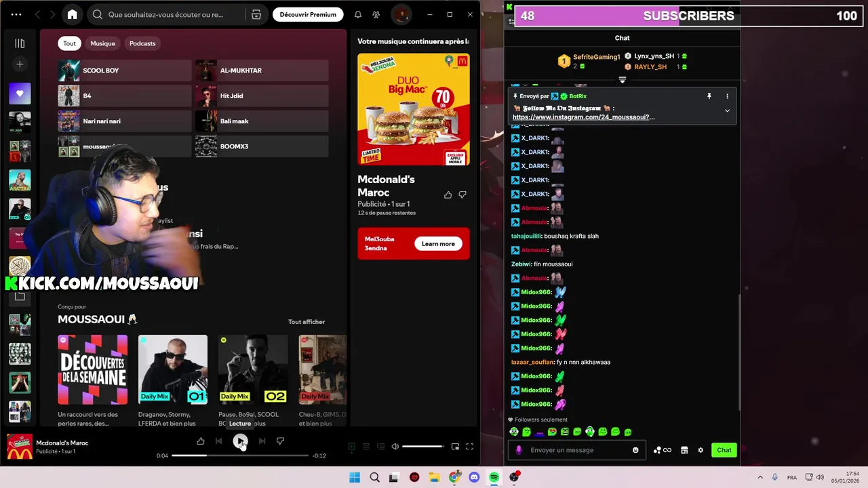Viewport: 868px width, 488px height.
Task: Click Learn more on the ad
Action: click(x=438, y=244)
